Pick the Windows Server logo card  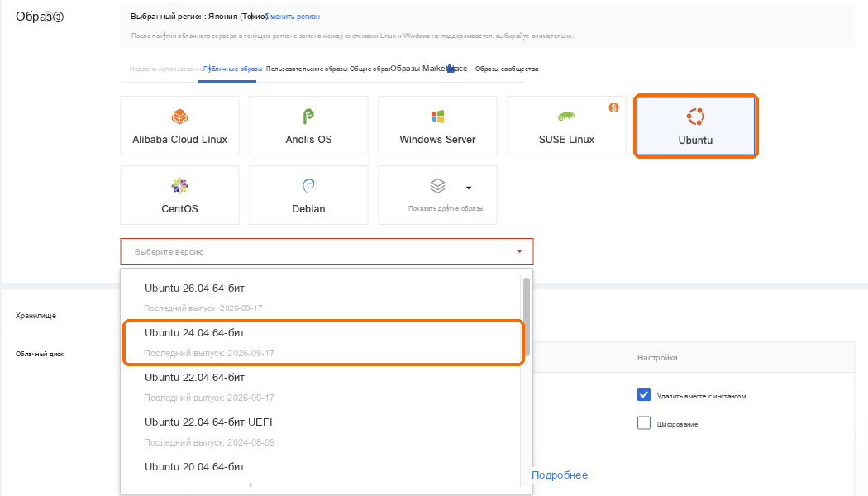[x=437, y=126]
